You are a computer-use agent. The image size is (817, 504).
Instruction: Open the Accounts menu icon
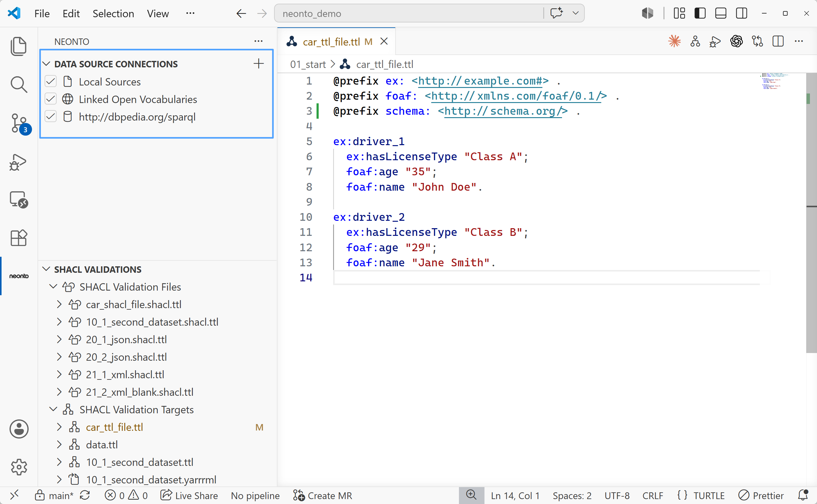(19, 429)
